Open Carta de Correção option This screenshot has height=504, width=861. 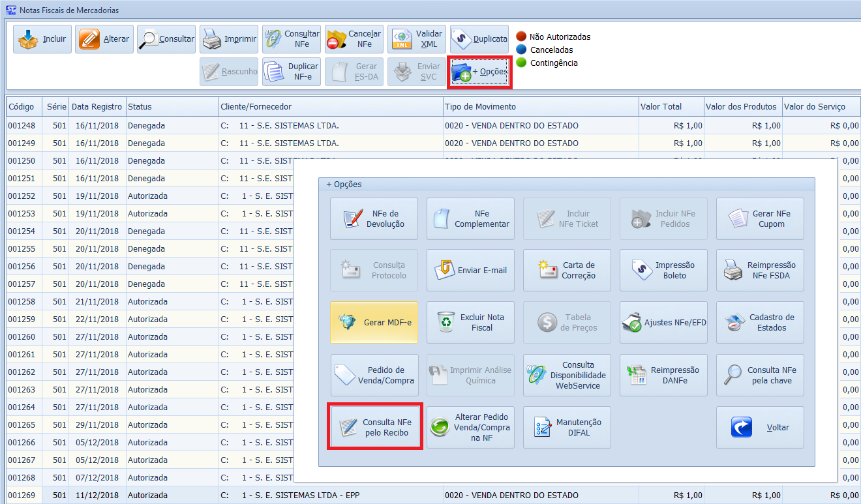(x=567, y=271)
